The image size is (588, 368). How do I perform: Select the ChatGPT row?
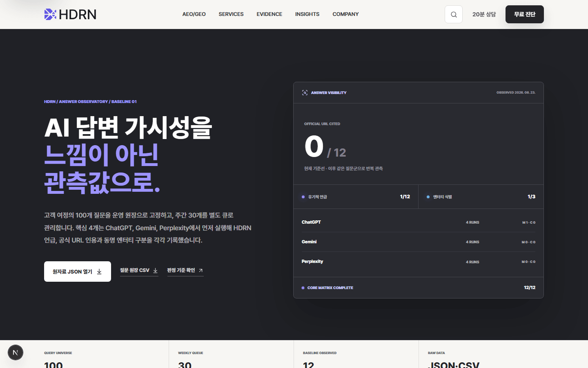coord(419,222)
